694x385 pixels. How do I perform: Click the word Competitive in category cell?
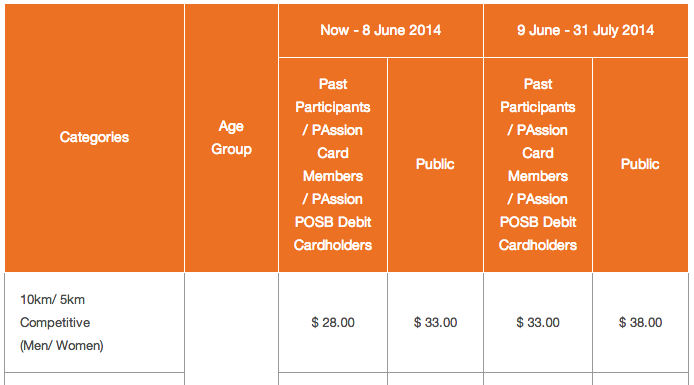pos(55,323)
